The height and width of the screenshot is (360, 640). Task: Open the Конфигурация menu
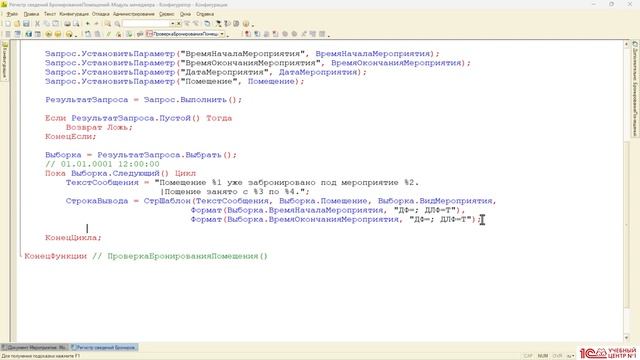tap(74, 14)
